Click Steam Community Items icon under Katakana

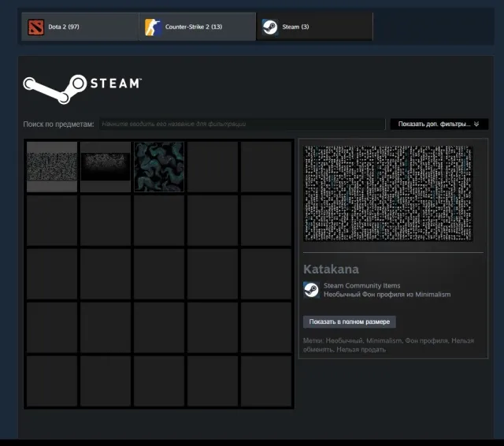click(311, 290)
